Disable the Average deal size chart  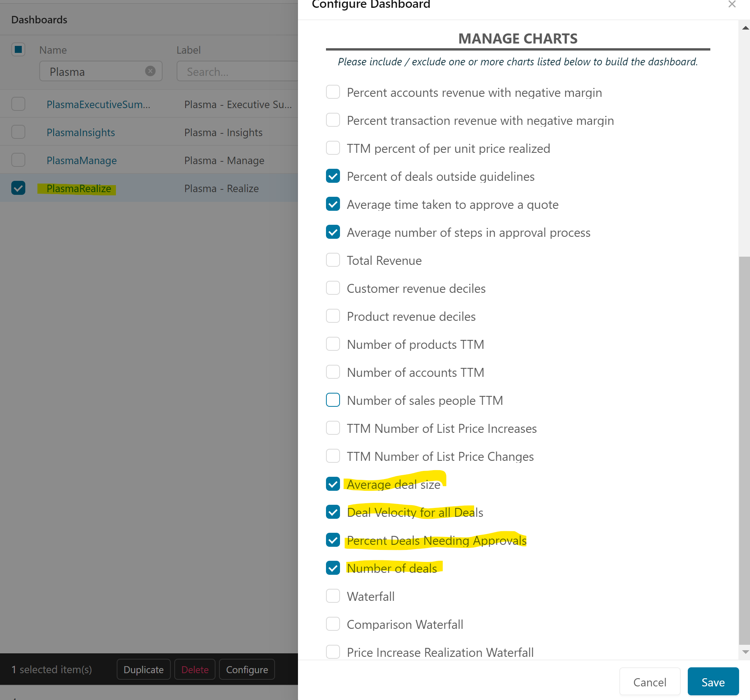tap(333, 484)
